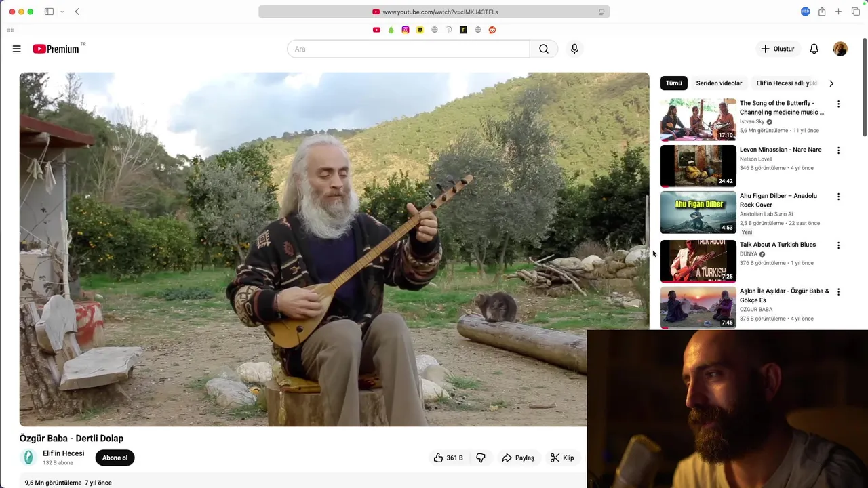Select the Seriden videolar chip
The image size is (868, 488).
[719, 83]
